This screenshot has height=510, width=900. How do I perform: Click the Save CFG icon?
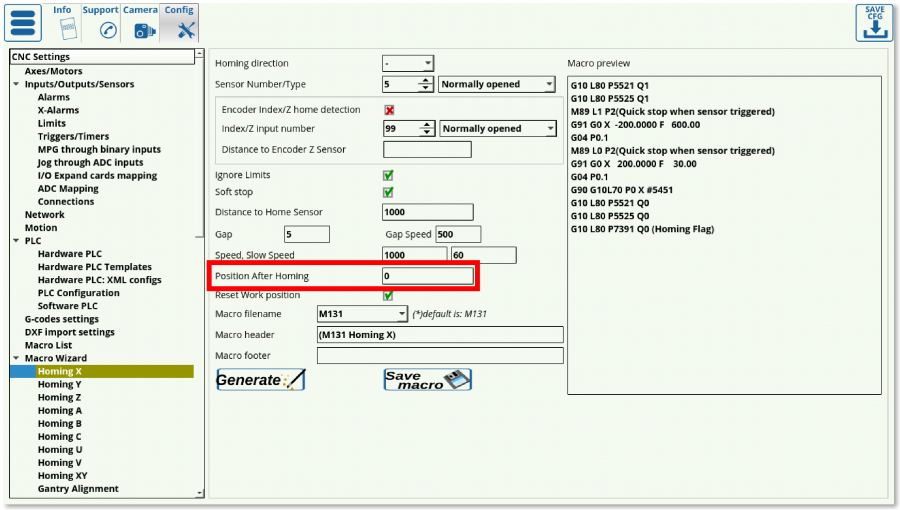pyautogui.click(x=873, y=23)
